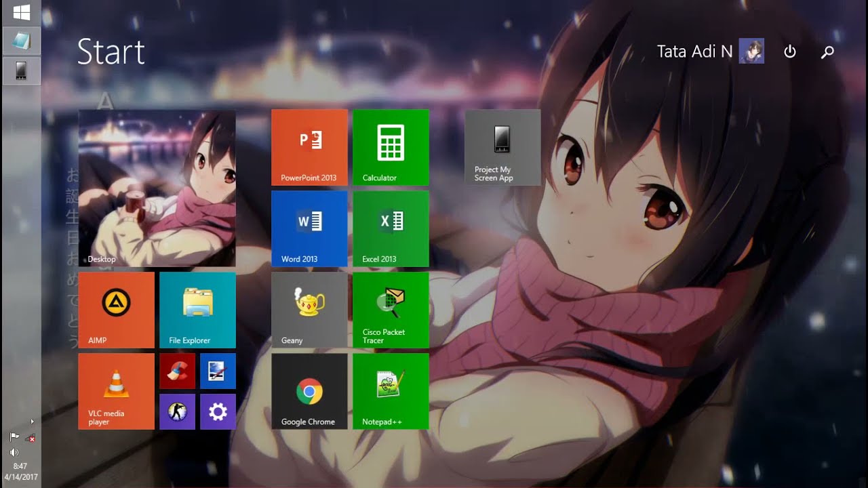
Task: Open the Paint.NET small tile
Action: pyautogui.click(x=218, y=371)
